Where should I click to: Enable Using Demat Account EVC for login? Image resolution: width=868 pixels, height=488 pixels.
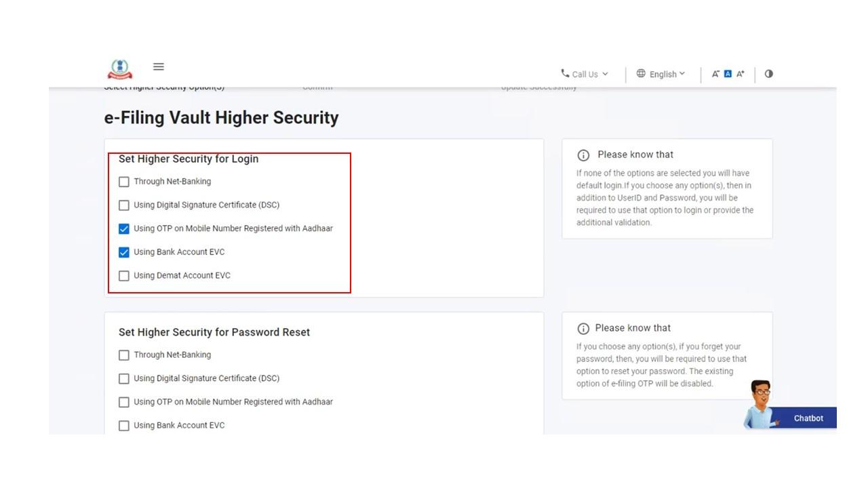coord(124,275)
